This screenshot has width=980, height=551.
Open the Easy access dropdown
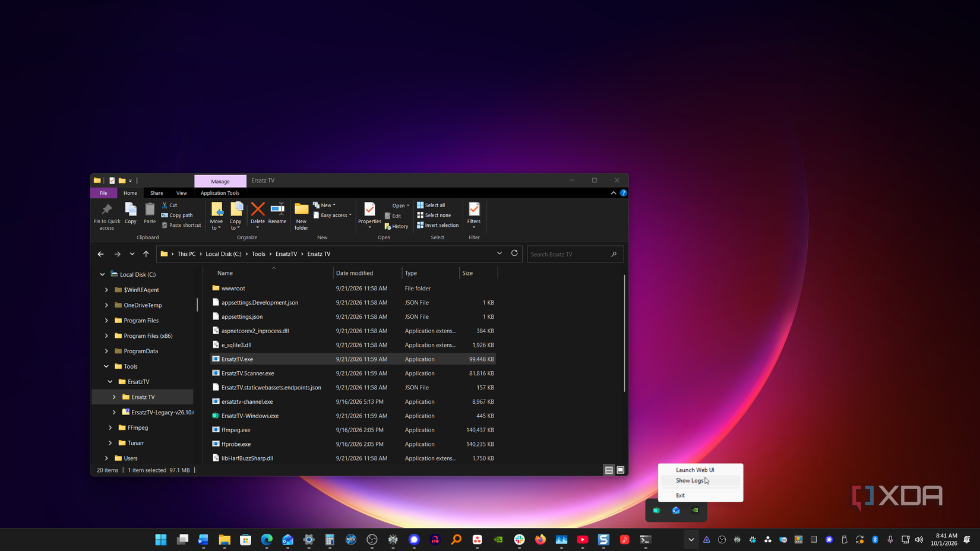[x=333, y=216]
